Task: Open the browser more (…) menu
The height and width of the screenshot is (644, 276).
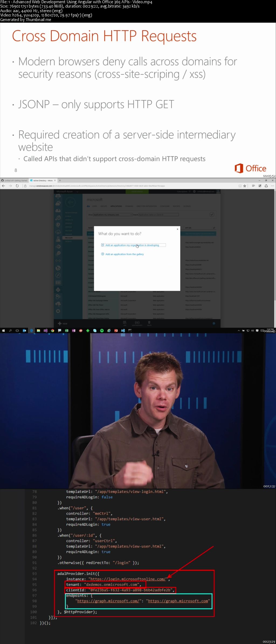Action: point(272,186)
